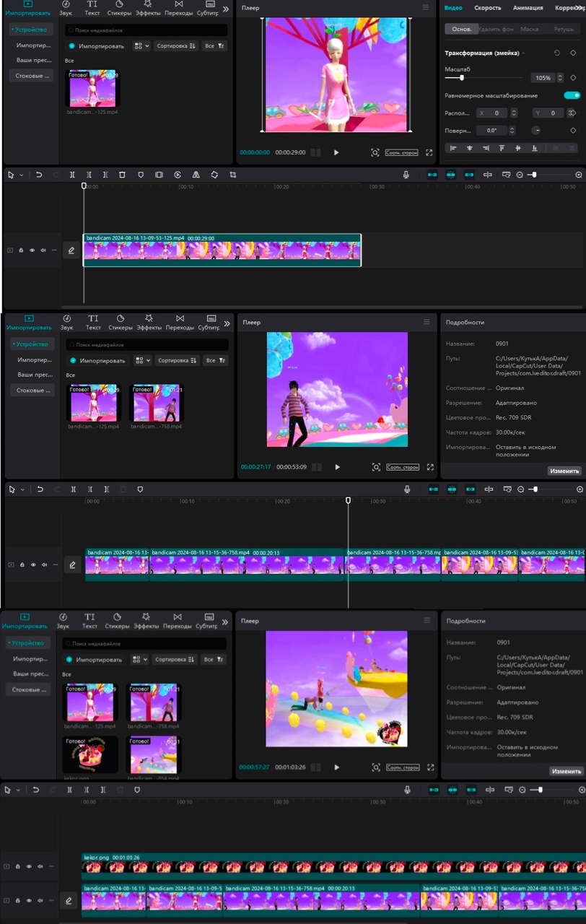This screenshot has height=924, width=586.
Task: Click Соотн. сторон in the top window's player
Action: (402, 153)
